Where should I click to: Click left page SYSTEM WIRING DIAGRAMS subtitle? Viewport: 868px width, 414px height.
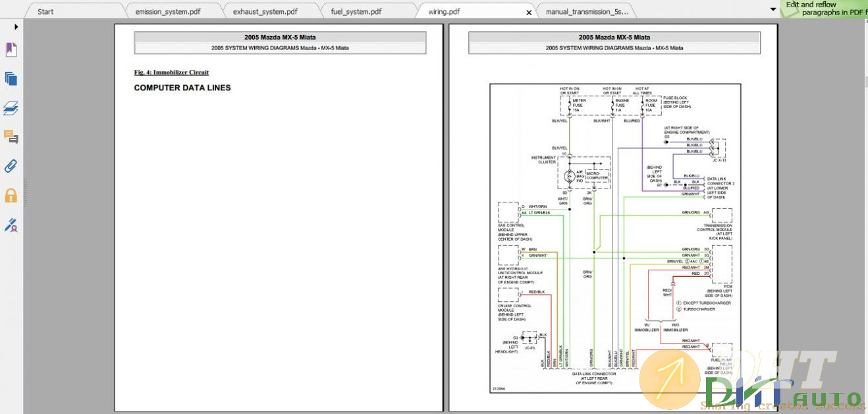point(280,48)
